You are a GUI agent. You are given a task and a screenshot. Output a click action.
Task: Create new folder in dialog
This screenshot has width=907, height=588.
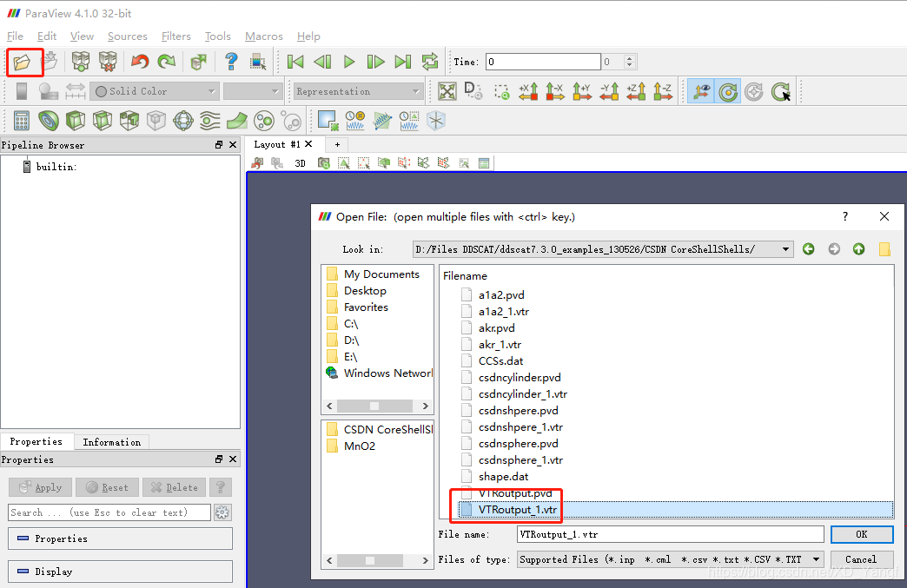884,249
